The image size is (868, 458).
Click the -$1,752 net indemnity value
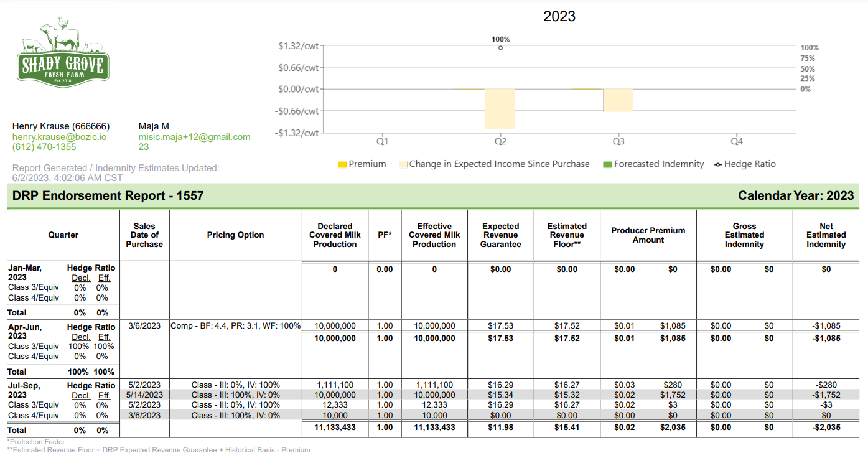pyautogui.click(x=826, y=395)
